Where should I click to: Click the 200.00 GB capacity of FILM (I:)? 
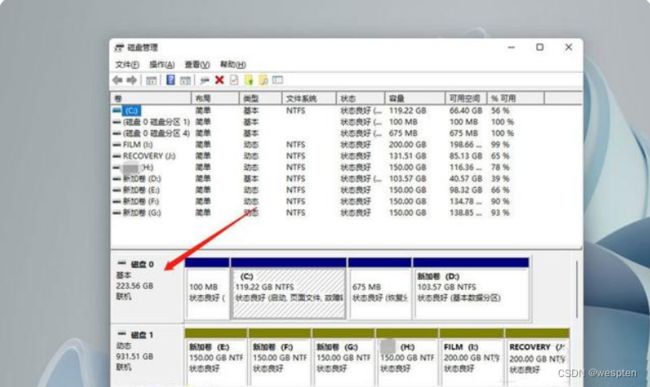tap(407, 145)
